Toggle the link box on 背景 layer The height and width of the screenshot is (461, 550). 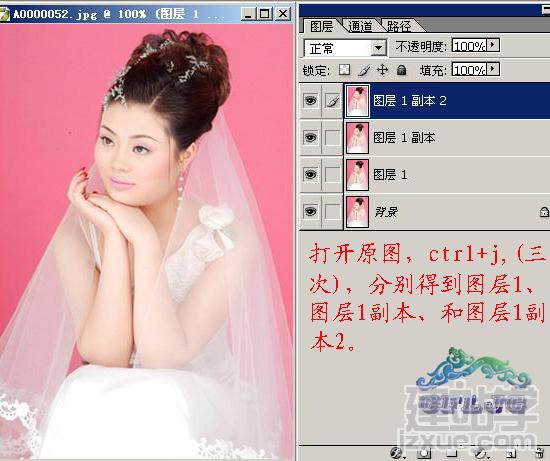(x=332, y=212)
